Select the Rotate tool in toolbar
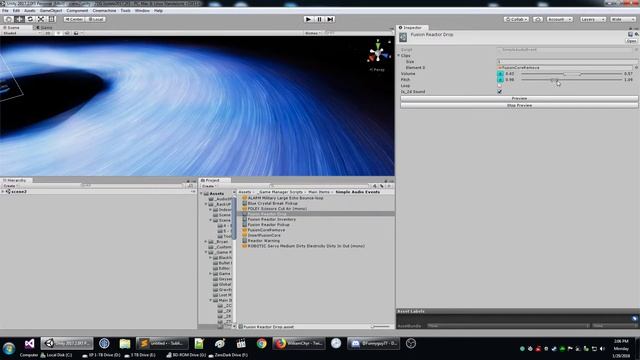This screenshot has width=640, height=360. [30, 19]
